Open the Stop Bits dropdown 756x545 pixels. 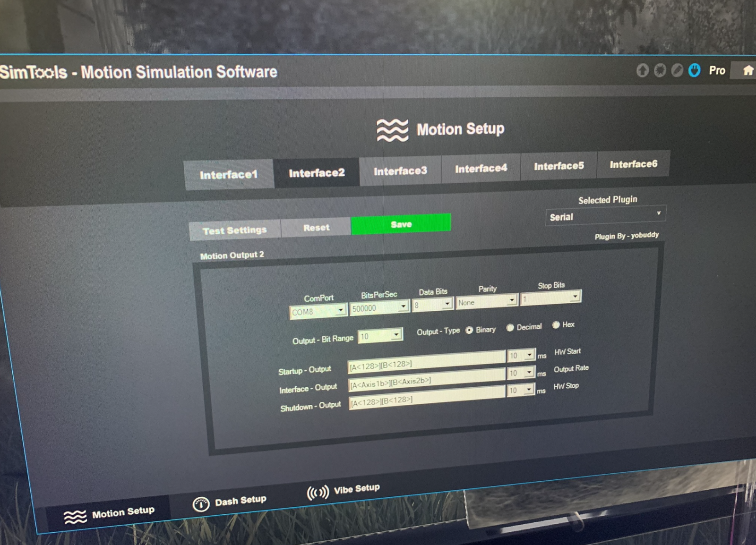pos(550,298)
